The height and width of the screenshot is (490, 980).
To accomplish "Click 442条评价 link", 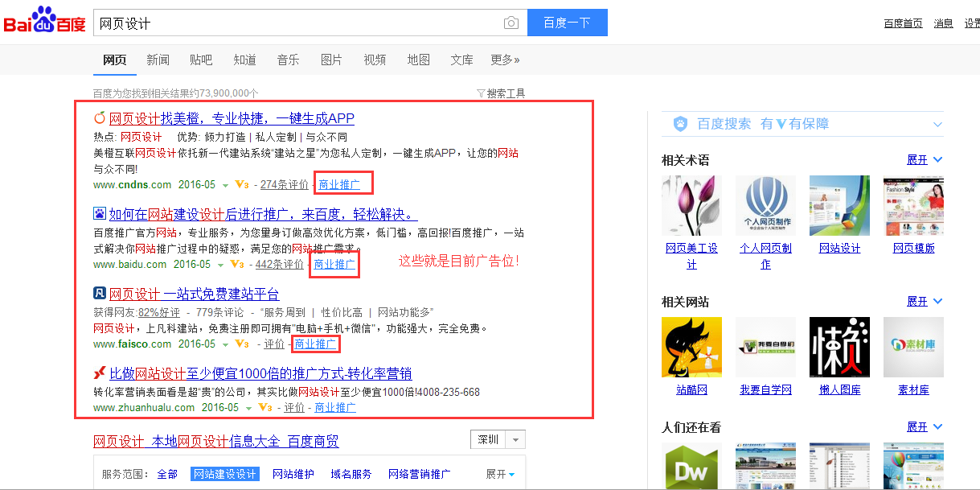I will 280,264.
